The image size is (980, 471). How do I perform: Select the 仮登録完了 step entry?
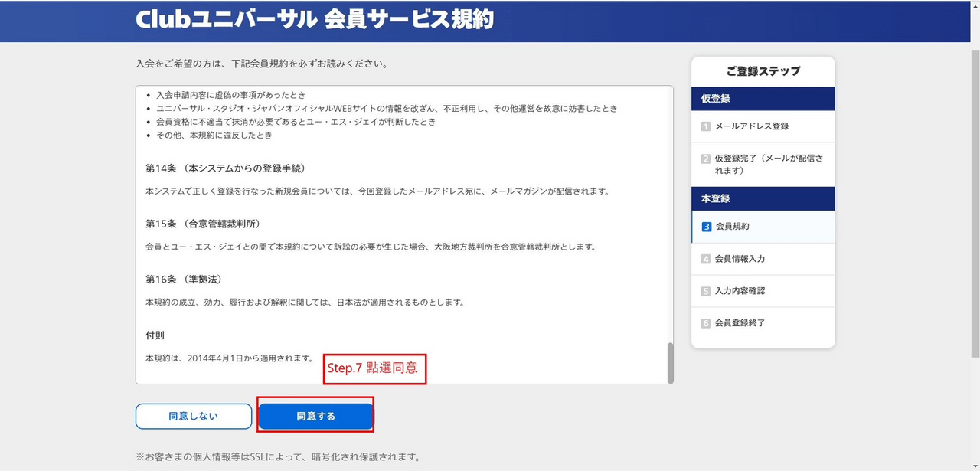[763, 165]
